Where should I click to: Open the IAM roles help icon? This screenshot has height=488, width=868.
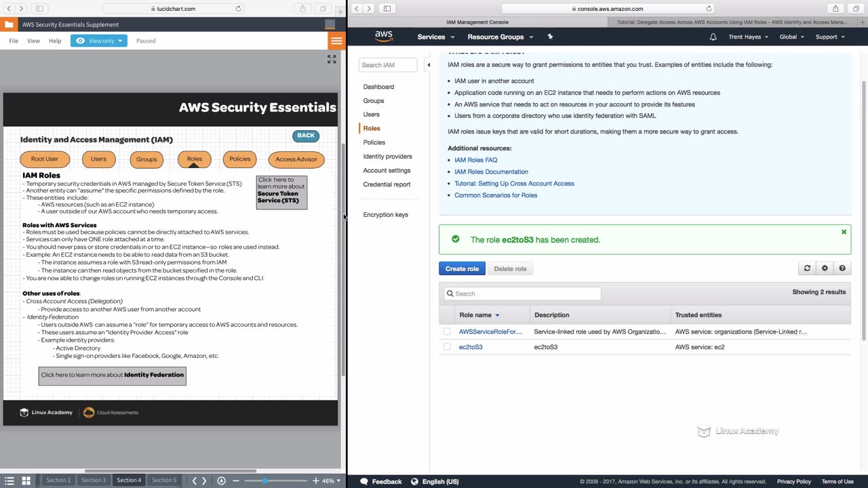842,268
